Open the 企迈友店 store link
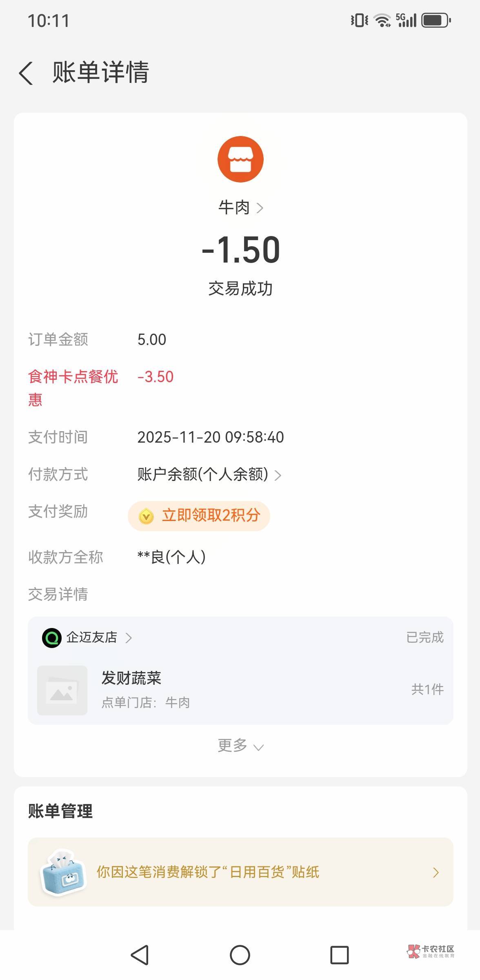 pyautogui.click(x=99, y=637)
